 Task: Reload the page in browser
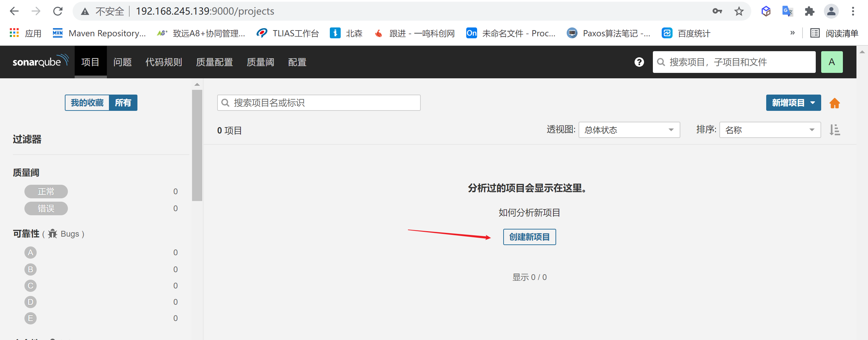coord(58,12)
